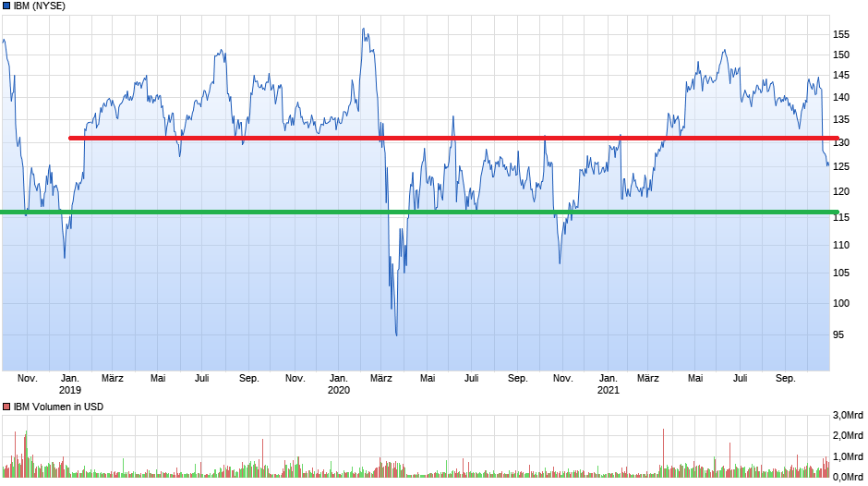Select the IBM (NYSE) legend text

tap(40, 6)
